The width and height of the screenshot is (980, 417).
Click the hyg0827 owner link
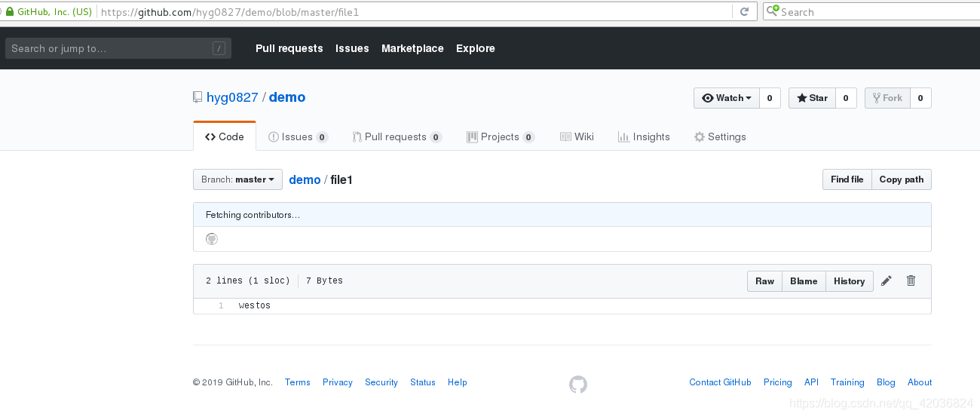(x=232, y=97)
